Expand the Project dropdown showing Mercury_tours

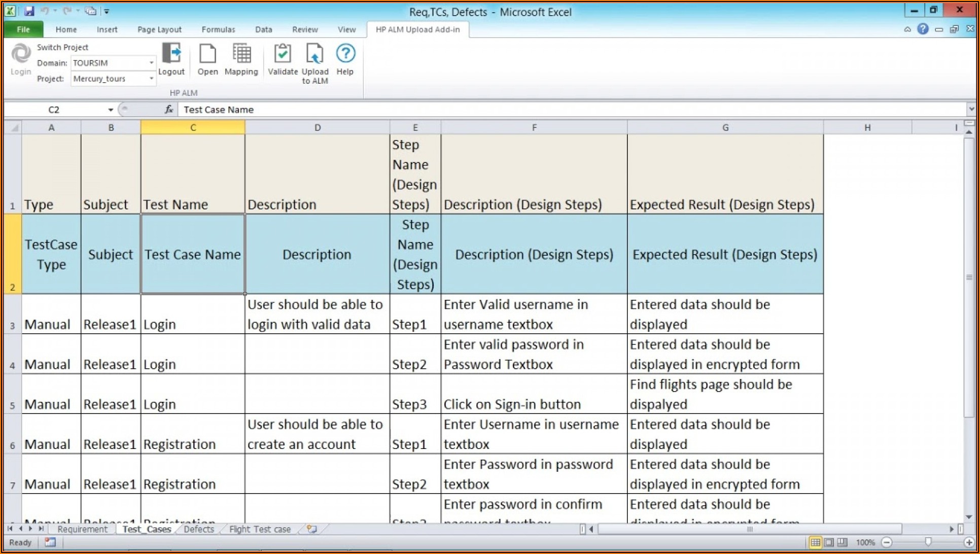point(151,79)
